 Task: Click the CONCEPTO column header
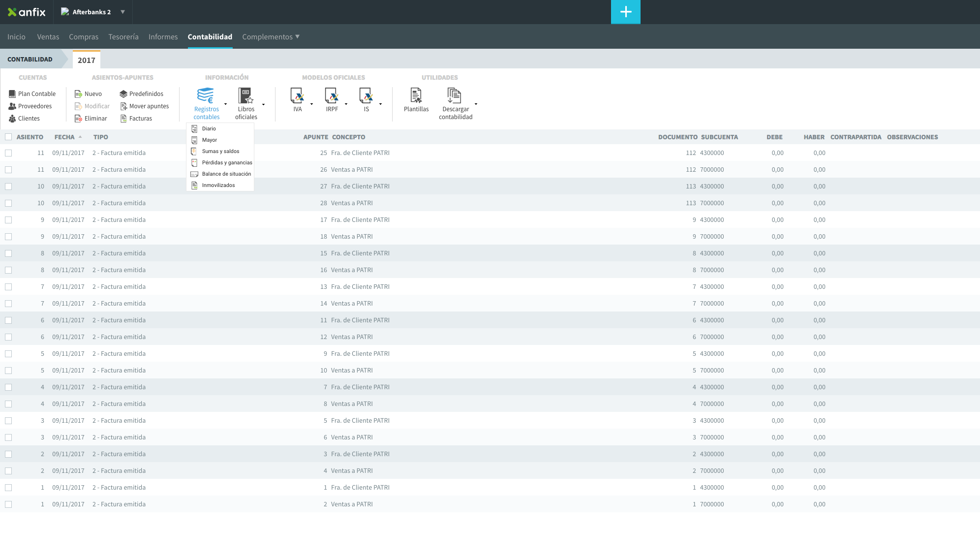pos(349,137)
